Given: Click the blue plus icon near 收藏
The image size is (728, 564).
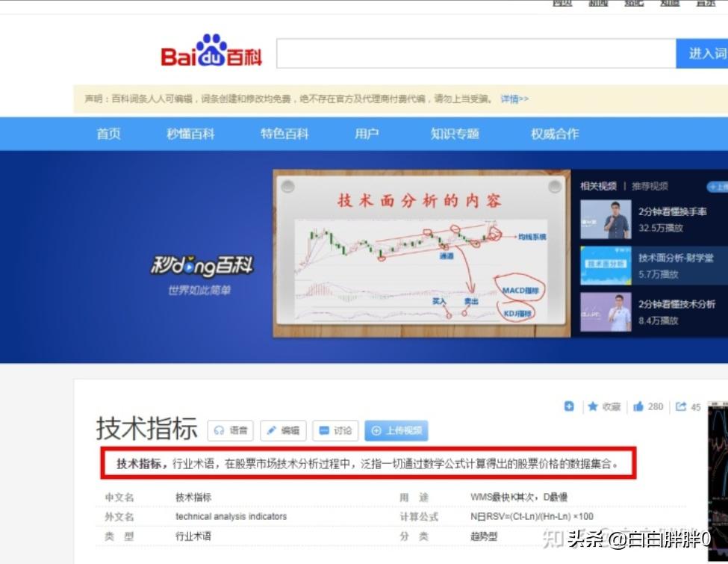Looking at the screenshot, I should [569, 406].
